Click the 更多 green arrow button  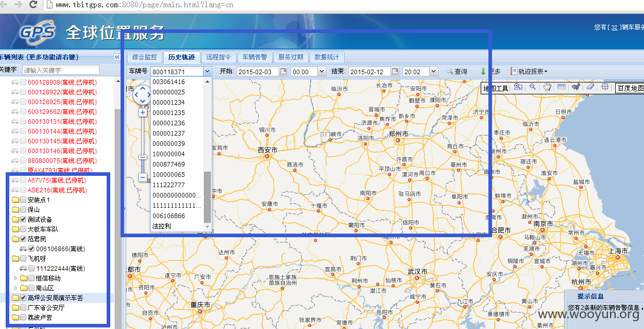tap(490, 71)
